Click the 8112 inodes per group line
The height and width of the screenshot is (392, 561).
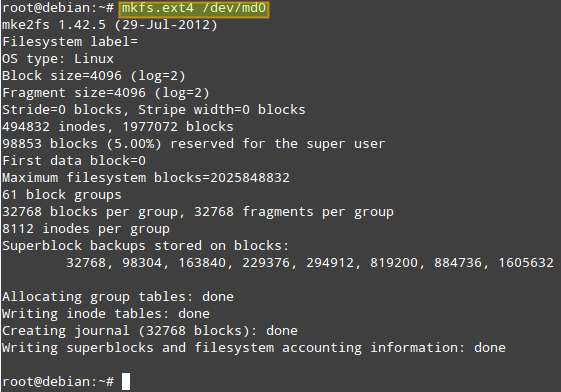pos(86,229)
